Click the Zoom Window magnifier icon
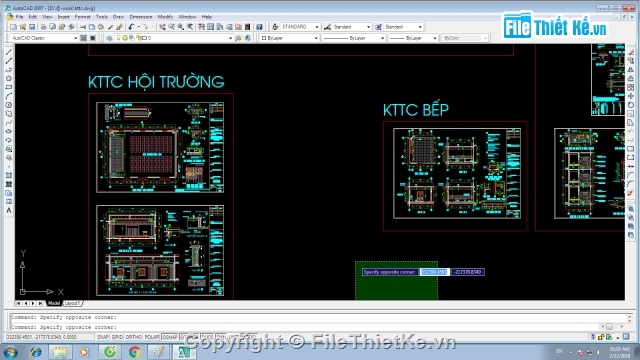The height and width of the screenshot is (360, 640). [181, 27]
